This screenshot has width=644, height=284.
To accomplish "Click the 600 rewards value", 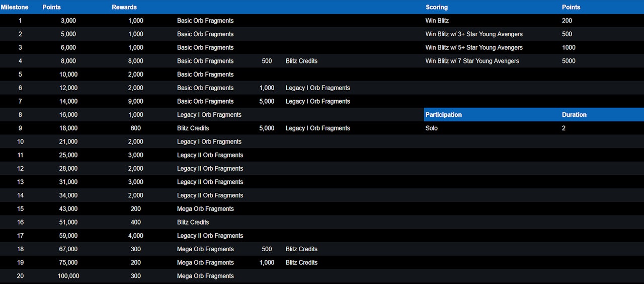I will point(136,128).
